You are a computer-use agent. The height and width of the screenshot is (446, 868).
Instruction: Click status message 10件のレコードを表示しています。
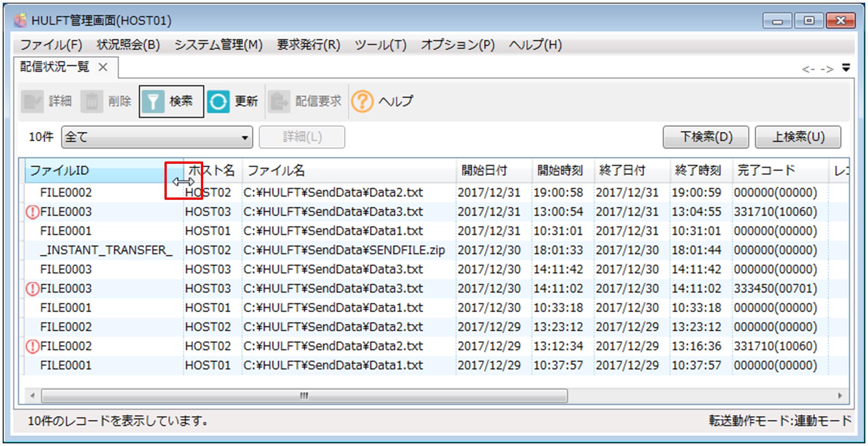click(x=118, y=421)
